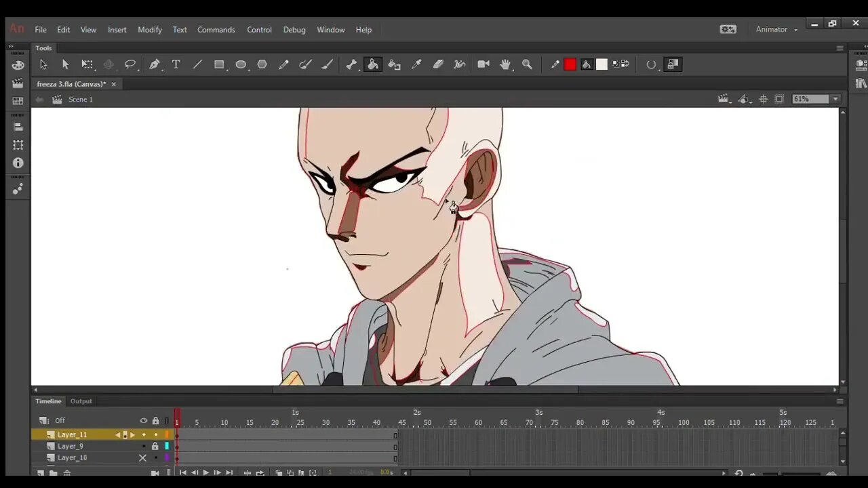
Task: Select the PolyStar polygon tool
Action: pos(262,64)
